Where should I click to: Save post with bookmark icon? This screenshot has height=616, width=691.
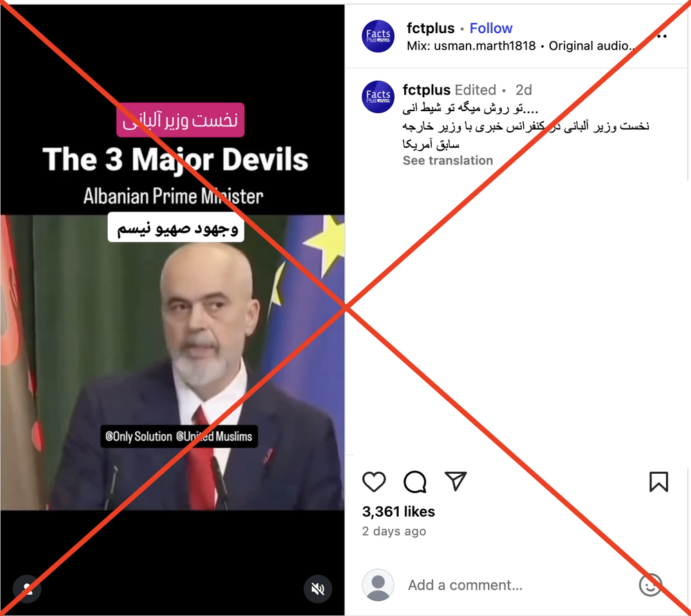tap(659, 481)
